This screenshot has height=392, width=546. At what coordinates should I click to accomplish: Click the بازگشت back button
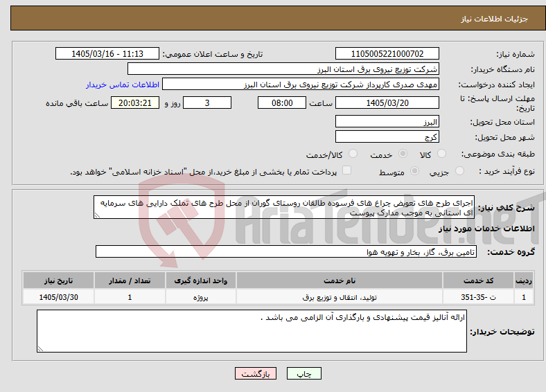(x=256, y=373)
